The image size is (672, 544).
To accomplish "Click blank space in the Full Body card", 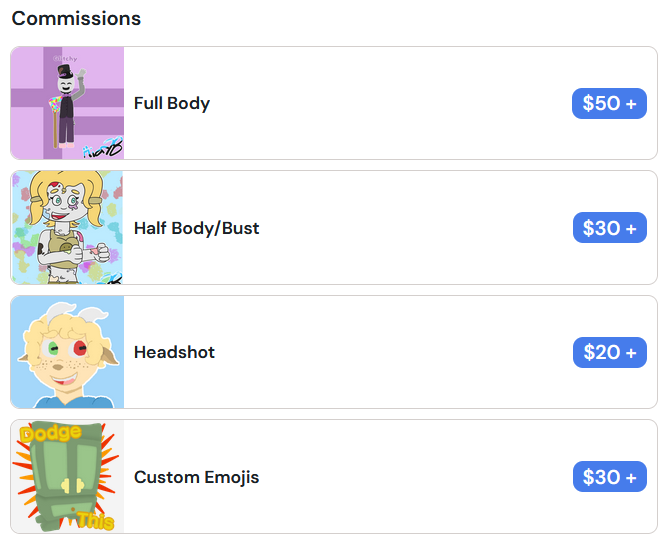I will (390, 103).
